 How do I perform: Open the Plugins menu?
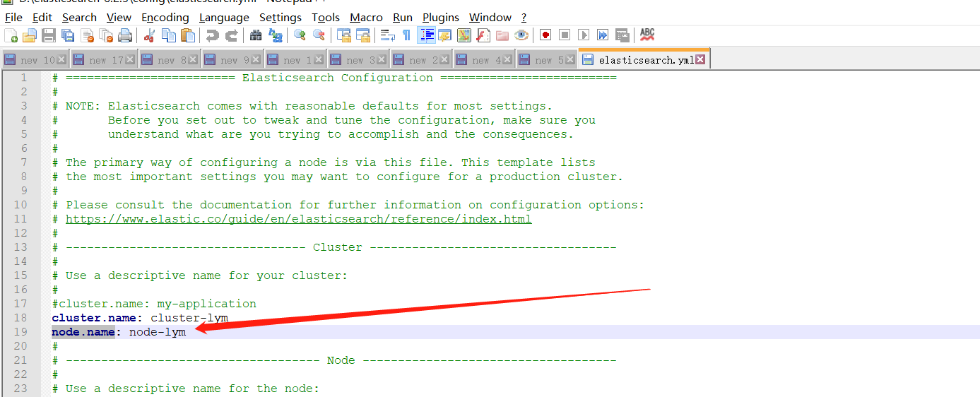click(441, 17)
